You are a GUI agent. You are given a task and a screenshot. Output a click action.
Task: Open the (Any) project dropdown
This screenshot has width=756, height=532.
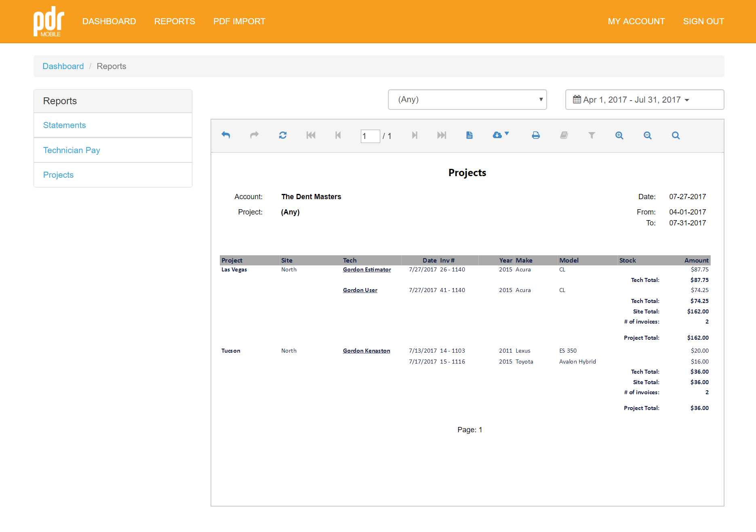(x=467, y=99)
